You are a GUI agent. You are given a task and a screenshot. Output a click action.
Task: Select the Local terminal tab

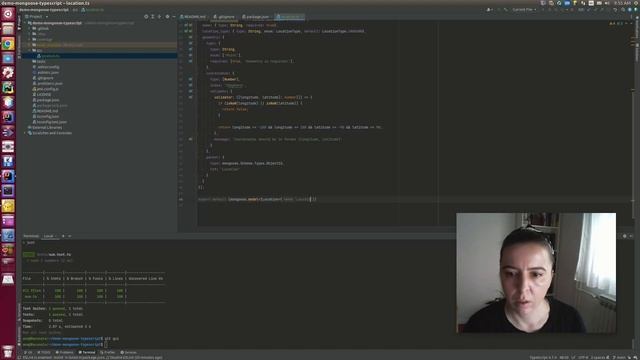coord(49,236)
